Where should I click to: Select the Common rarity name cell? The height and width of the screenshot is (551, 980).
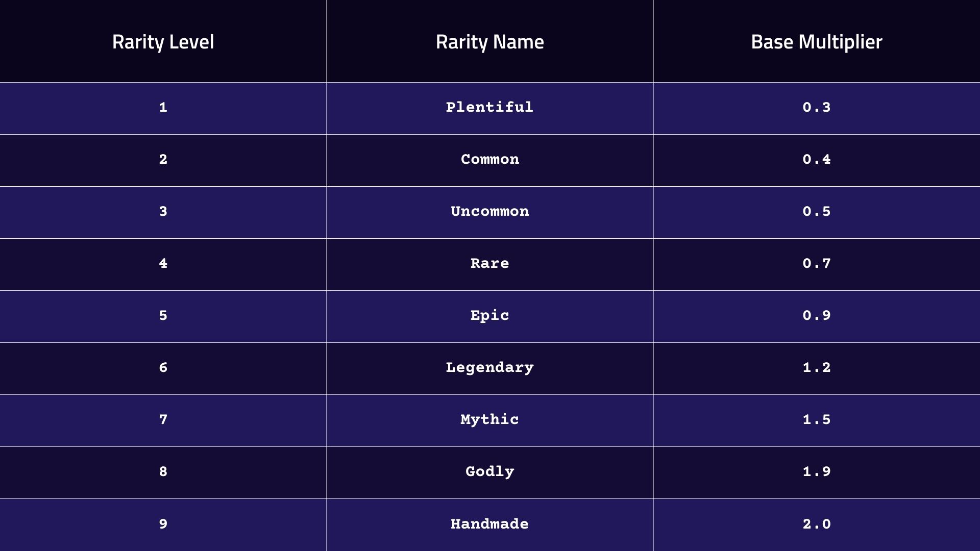tap(489, 160)
